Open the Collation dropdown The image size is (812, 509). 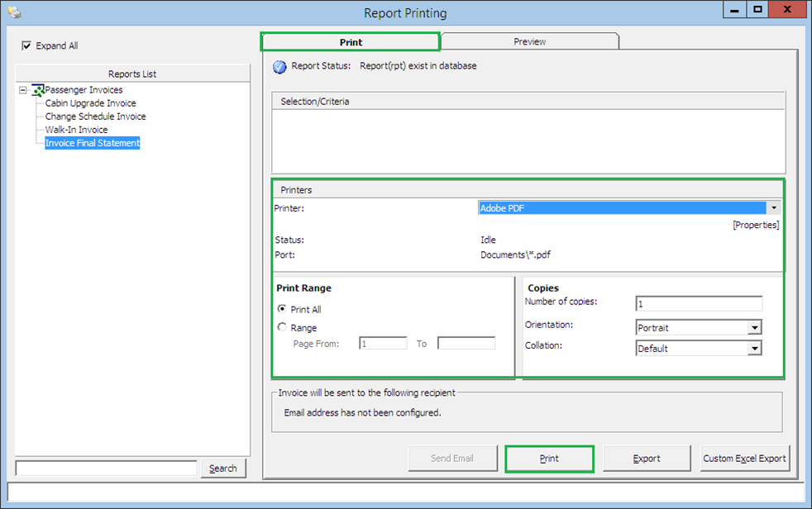[x=754, y=348]
